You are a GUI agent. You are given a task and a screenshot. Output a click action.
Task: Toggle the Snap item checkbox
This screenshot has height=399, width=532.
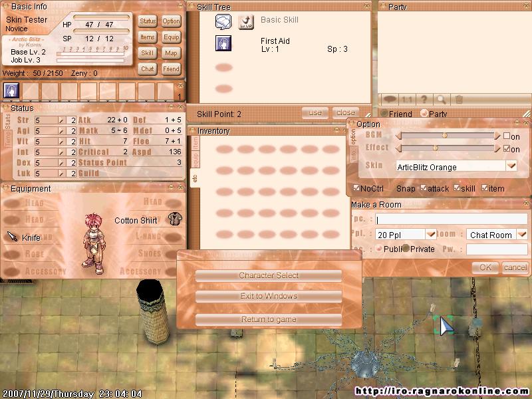[x=485, y=188]
